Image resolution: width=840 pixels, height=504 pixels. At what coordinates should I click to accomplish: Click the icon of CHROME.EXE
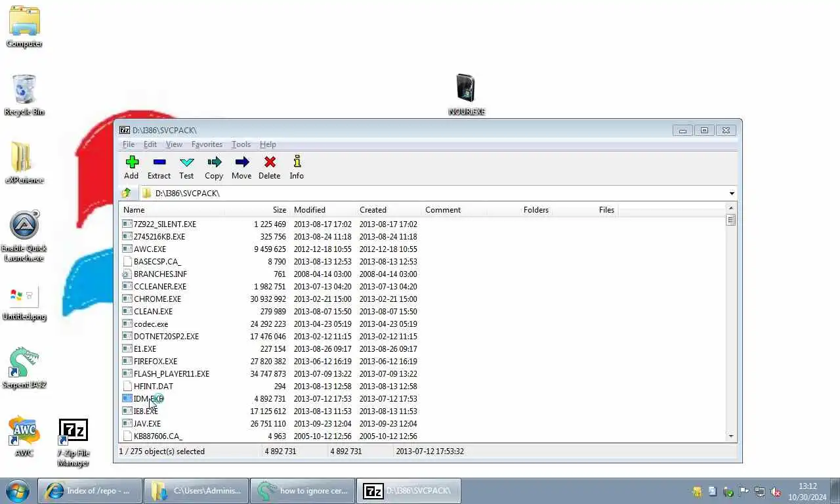[x=127, y=299]
